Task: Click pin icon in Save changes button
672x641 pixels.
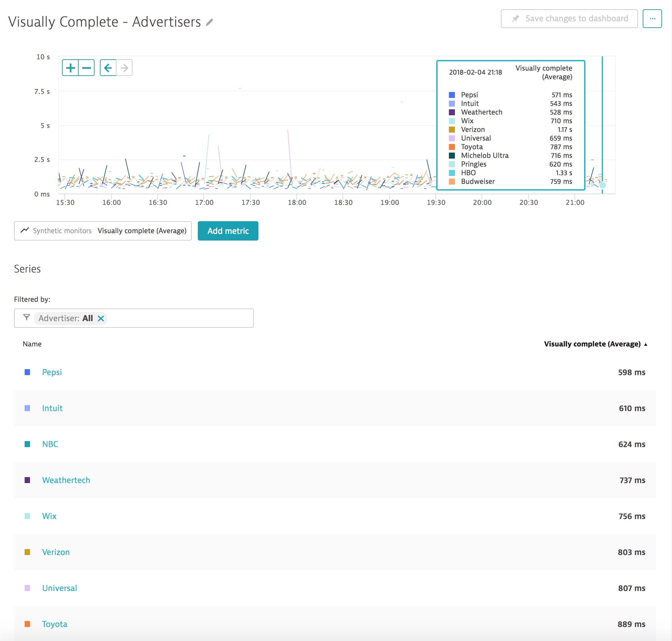Action: pos(515,18)
